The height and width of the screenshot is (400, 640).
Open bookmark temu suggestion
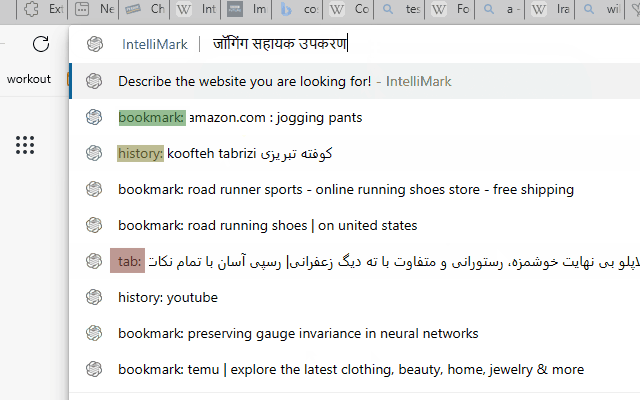355,369
